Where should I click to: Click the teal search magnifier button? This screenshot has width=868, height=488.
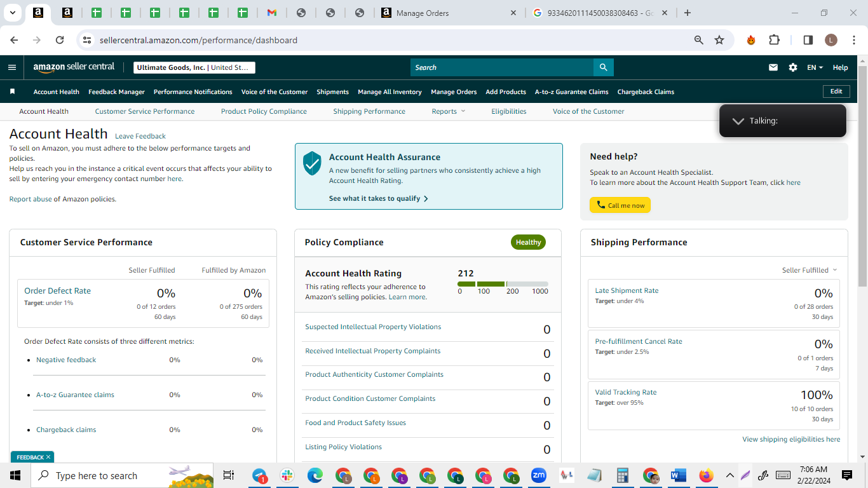(603, 67)
